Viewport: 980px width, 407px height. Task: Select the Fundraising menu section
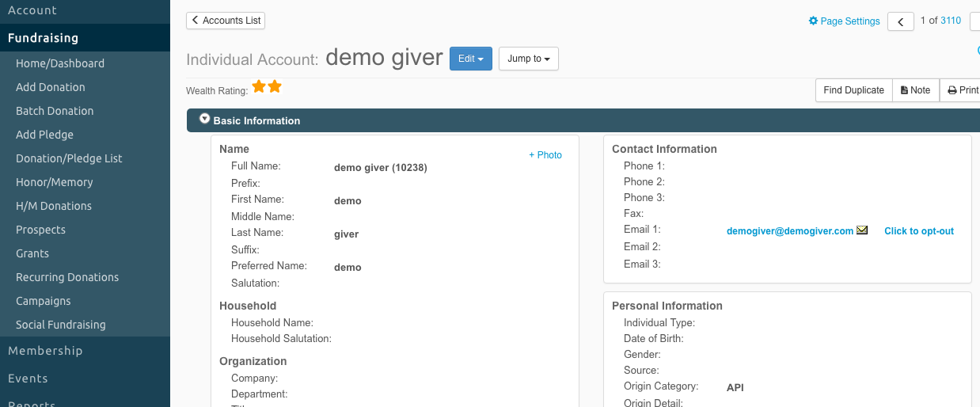click(85, 37)
